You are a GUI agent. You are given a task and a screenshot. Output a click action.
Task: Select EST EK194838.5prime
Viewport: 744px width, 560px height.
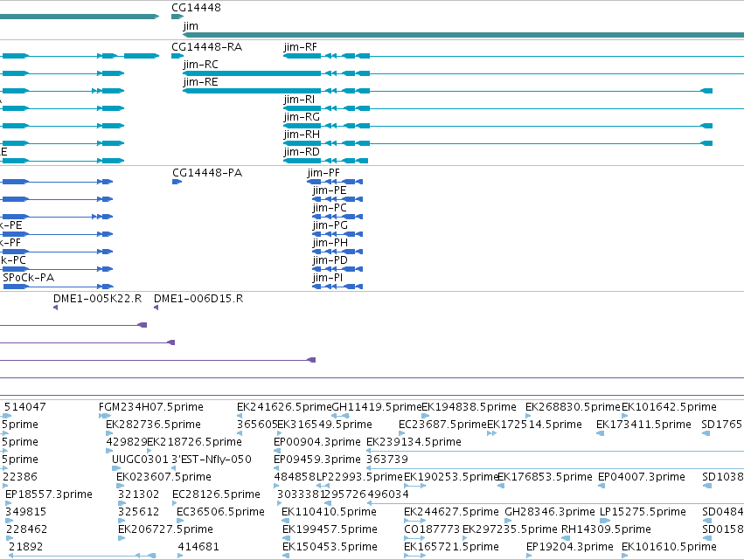[x=469, y=407]
